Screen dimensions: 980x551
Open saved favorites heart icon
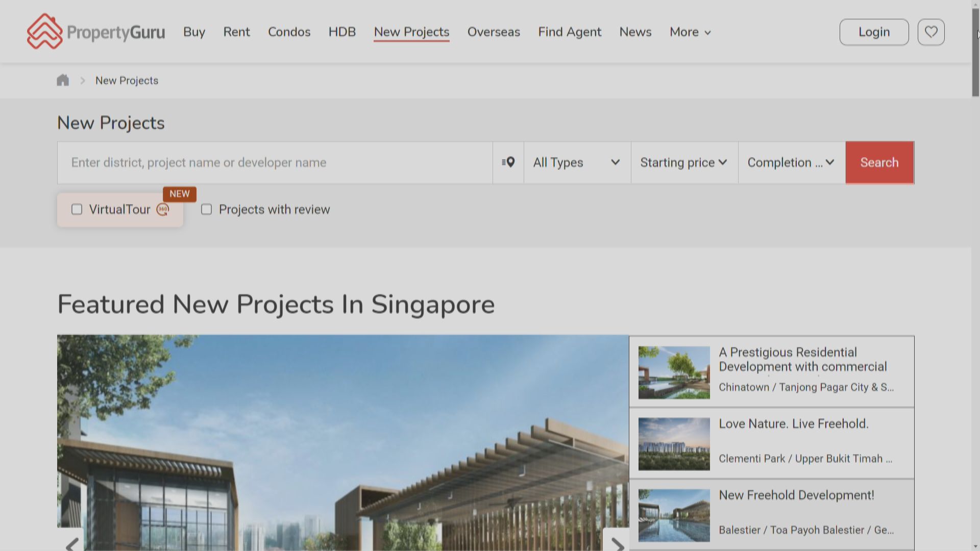931,32
